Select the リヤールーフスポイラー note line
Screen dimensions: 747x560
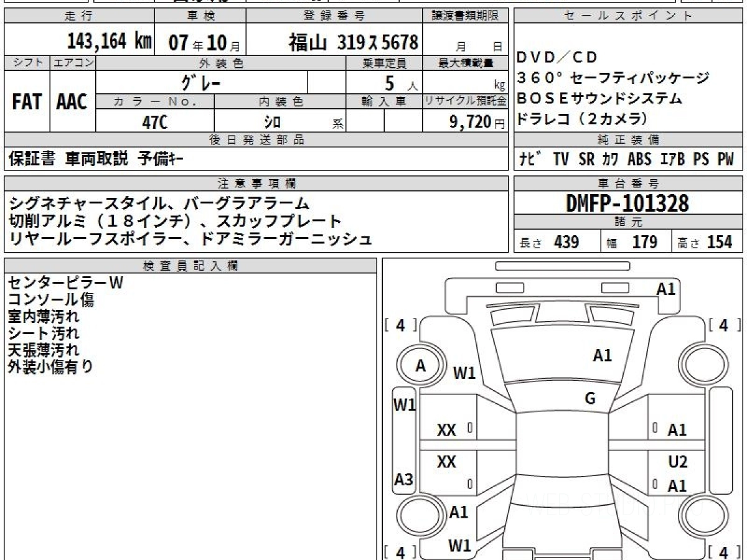point(190,238)
